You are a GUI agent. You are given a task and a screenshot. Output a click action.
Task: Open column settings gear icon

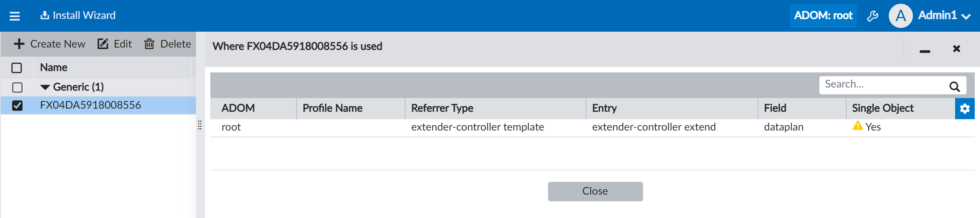pyautogui.click(x=965, y=109)
